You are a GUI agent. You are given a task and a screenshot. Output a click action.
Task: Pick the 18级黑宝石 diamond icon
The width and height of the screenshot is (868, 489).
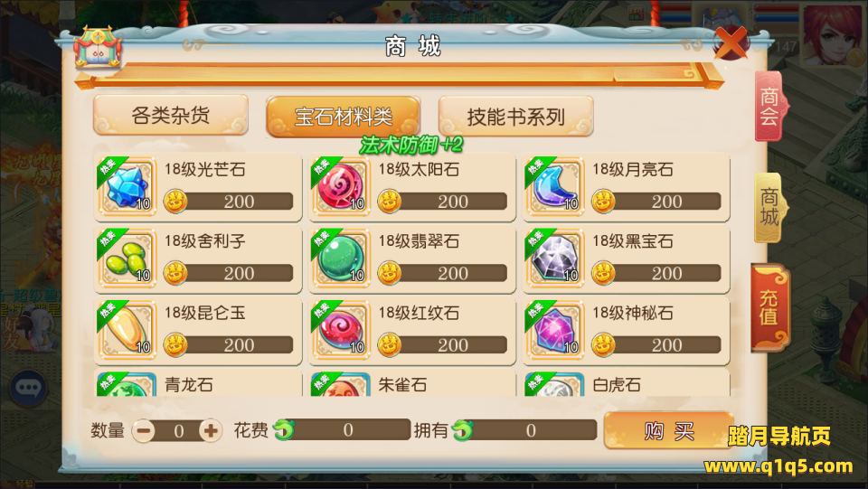(554, 259)
